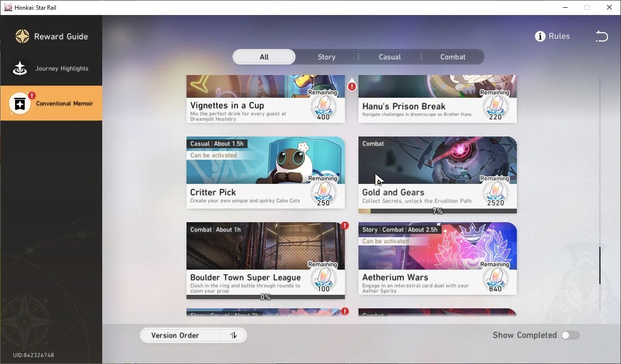Click "Casual | About 1.5h" tag on Critter Pick
This screenshot has height=364, width=621.
(x=217, y=144)
